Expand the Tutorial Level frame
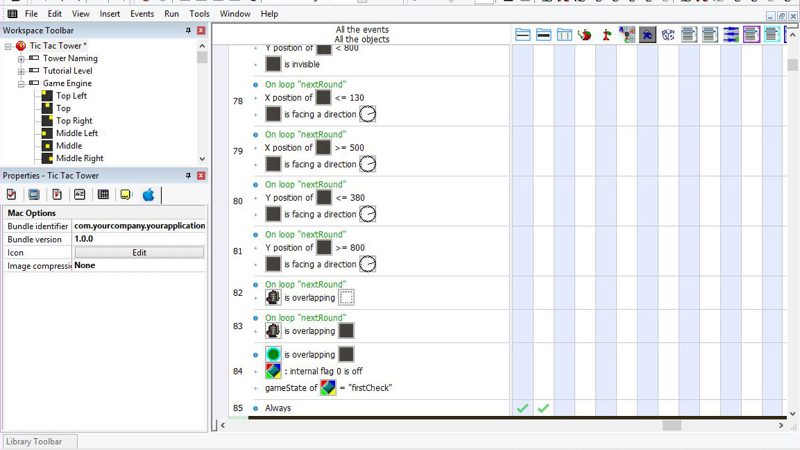Image resolution: width=800 pixels, height=450 pixels. click(x=21, y=71)
